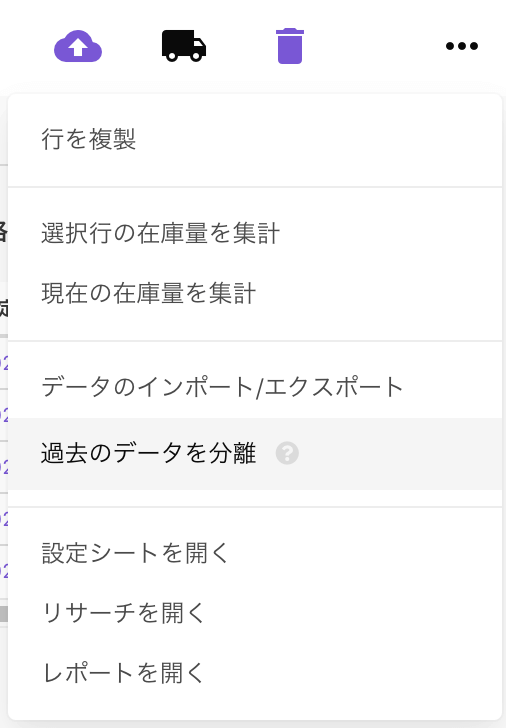Click the purple cloud upload icon
The height and width of the screenshot is (728, 506).
pos(78,46)
